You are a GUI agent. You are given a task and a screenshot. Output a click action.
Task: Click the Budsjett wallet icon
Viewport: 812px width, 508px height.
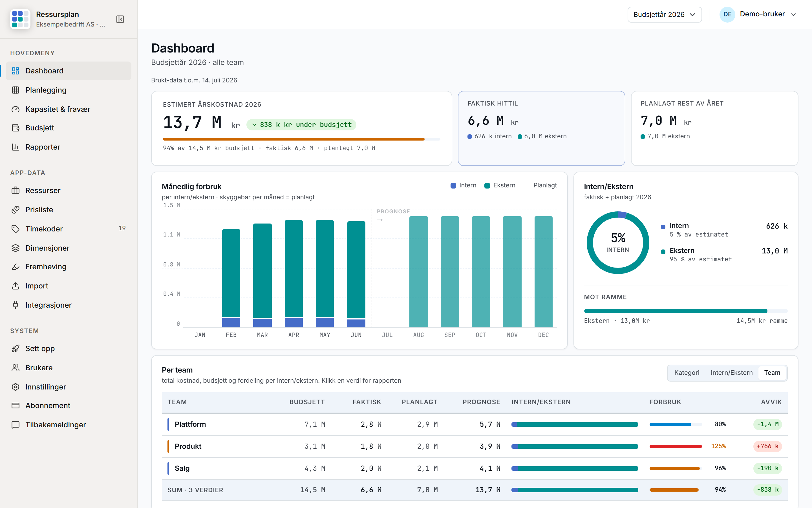tap(16, 128)
